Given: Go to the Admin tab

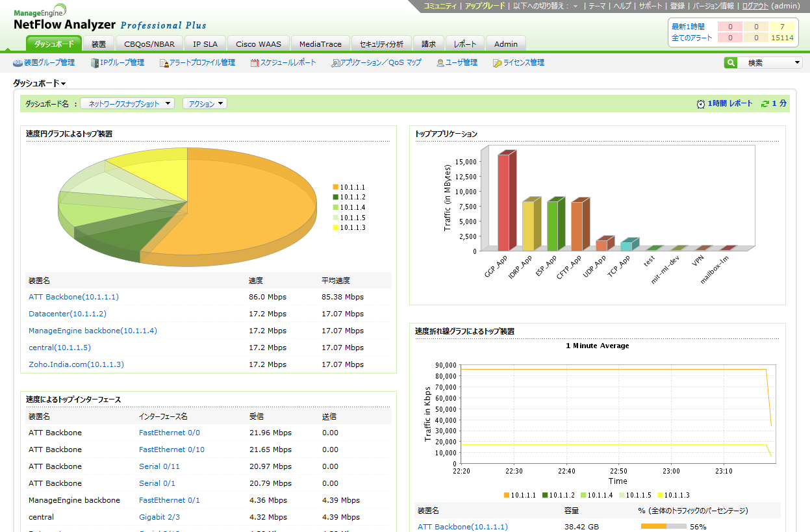Looking at the screenshot, I should [x=505, y=44].
